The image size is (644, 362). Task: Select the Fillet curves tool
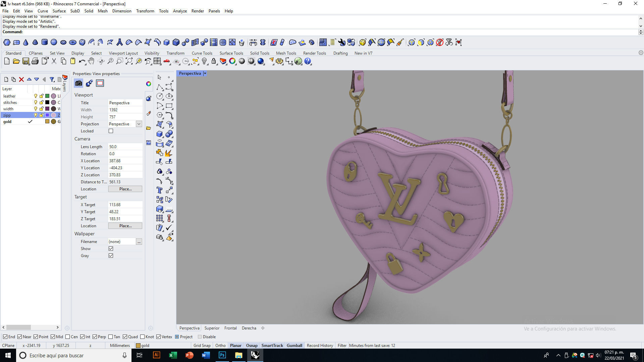169,115
